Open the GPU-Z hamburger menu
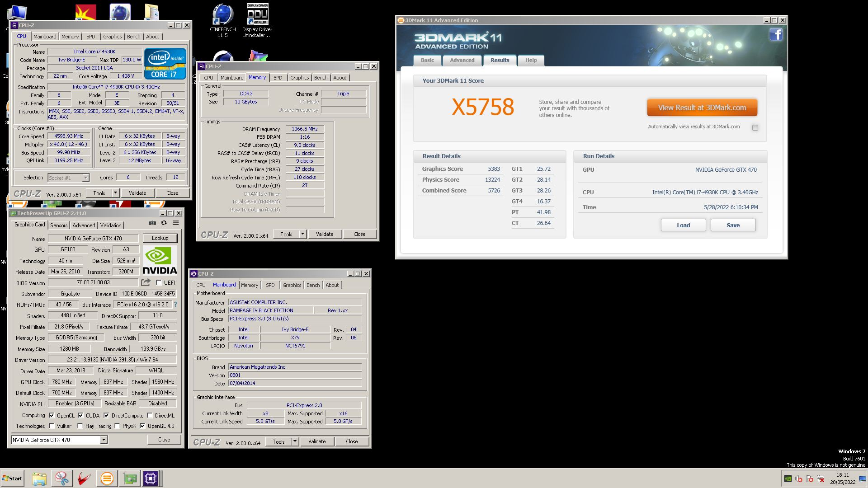The image size is (868, 488). [x=175, y=223]
